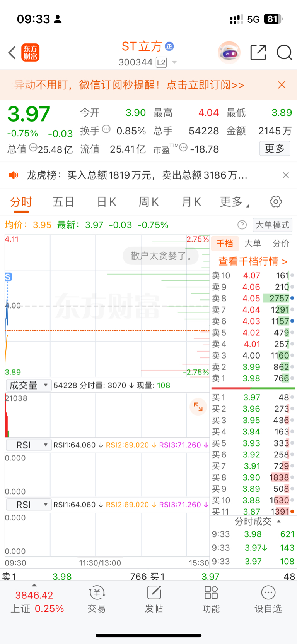Open 查看千档行情 link
This screenshot has width=297, height=644.
click(x=253, y=261)
